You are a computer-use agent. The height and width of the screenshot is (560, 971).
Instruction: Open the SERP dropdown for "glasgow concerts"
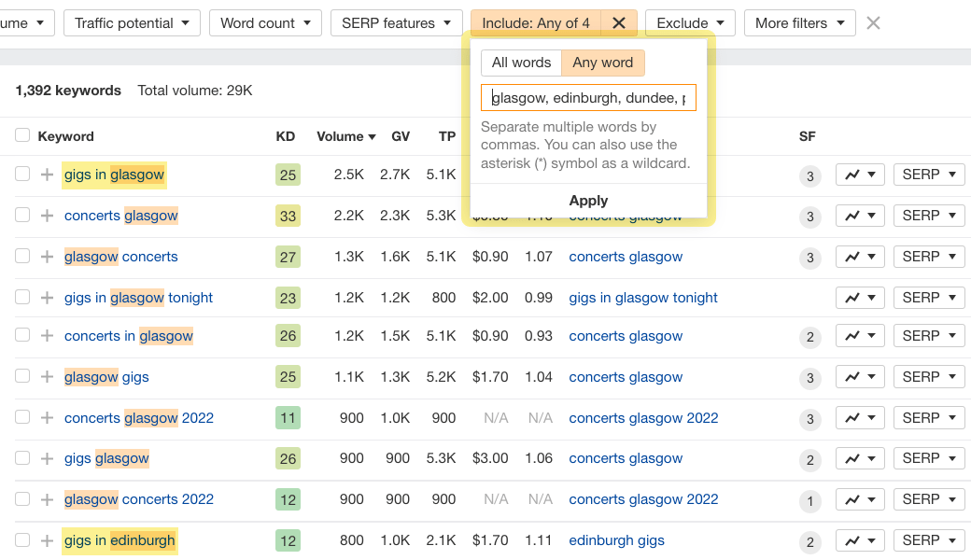pyautogui.click(x=928, y=257)
